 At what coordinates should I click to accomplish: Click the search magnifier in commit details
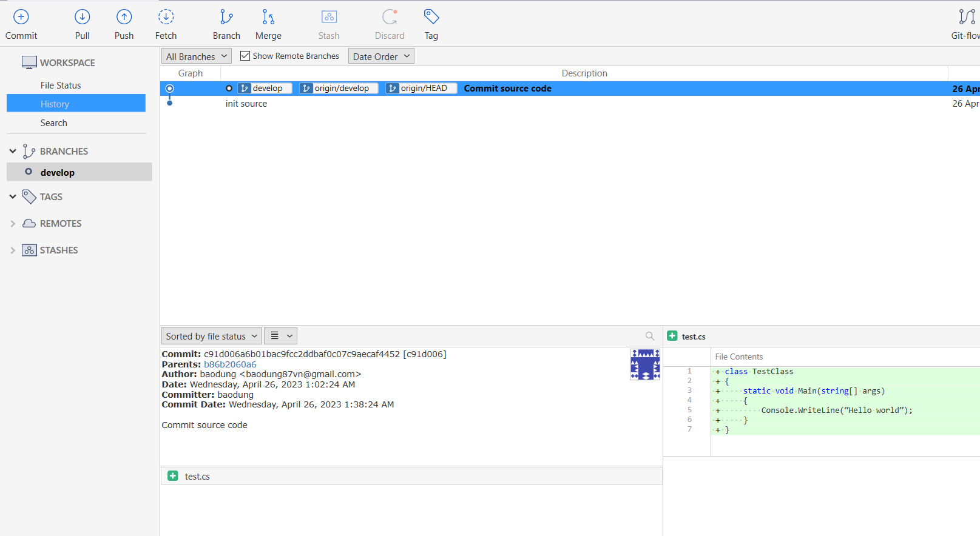(650, 336)
